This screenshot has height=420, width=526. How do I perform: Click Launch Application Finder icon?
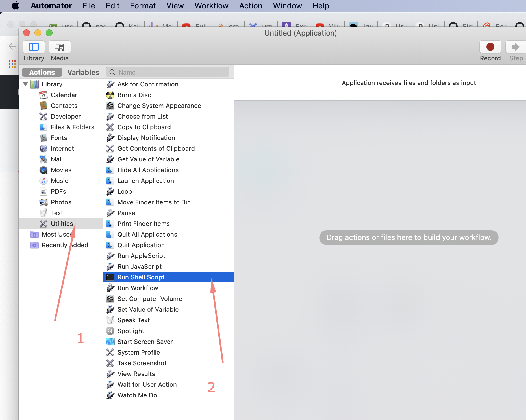click(110, 181)
